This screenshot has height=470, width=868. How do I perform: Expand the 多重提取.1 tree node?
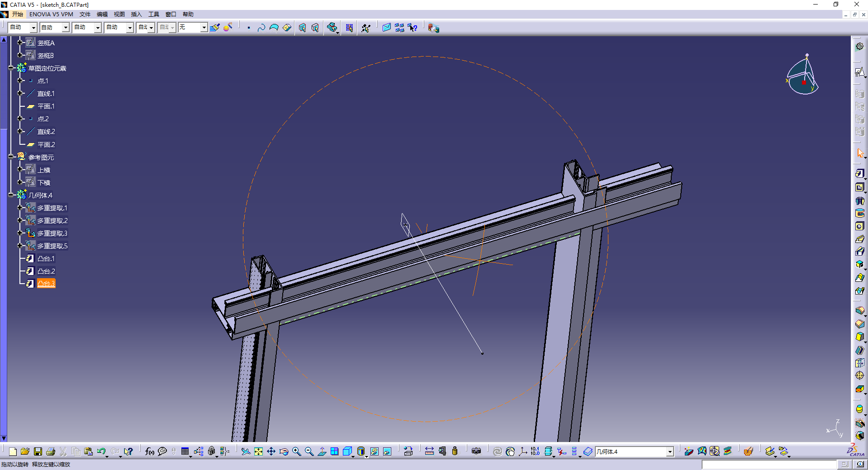pyautogui.click(x=19, y=208)
